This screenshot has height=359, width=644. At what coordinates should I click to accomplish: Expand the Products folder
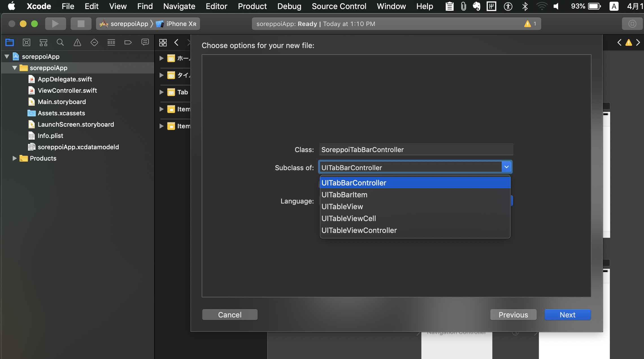[15, 158]
